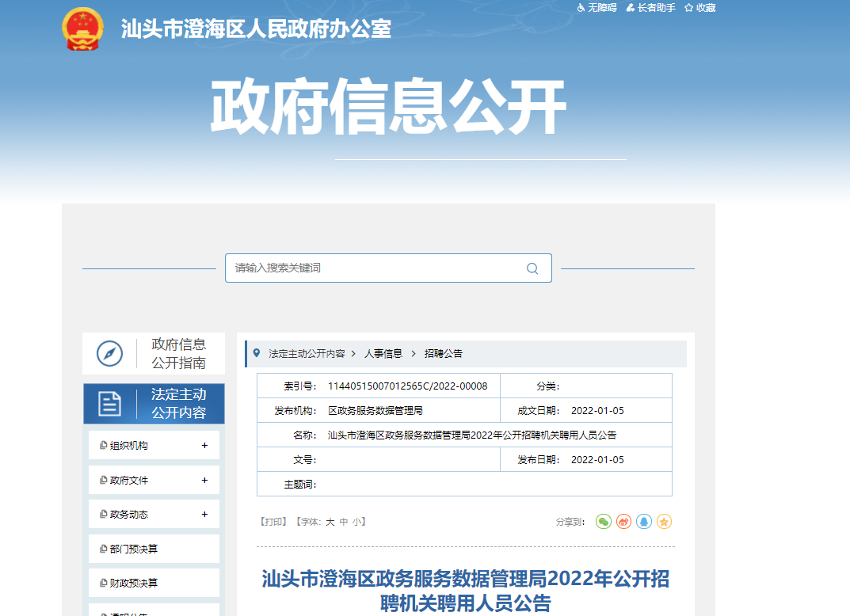Click the 无障碍 accessibility link
This screenshot has width=850, height=616.
pyautogui.click(x=597, y=8)
